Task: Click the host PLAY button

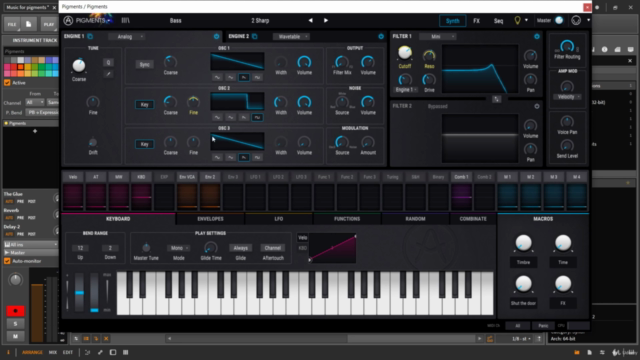Action: click(x=49, y=24)
